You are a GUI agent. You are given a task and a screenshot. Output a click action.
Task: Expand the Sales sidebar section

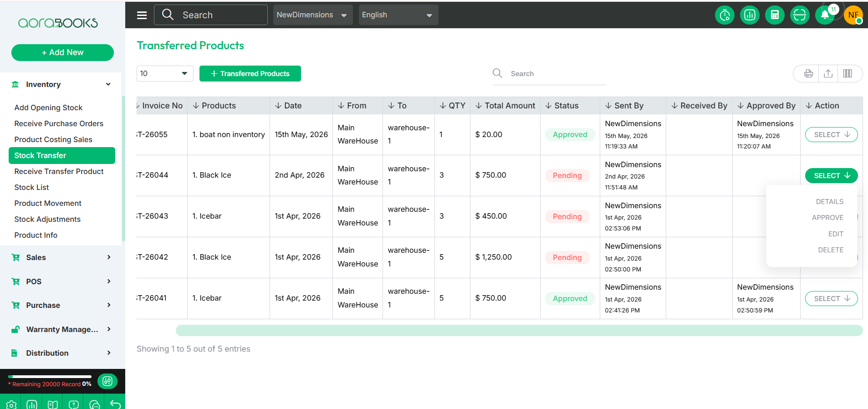pyautogui.click(x=61, y=257)
